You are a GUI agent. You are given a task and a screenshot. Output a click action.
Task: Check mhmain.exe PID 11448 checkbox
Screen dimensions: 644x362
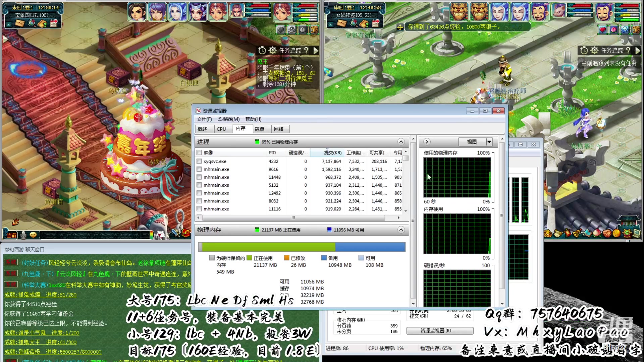tap(199, 177)
